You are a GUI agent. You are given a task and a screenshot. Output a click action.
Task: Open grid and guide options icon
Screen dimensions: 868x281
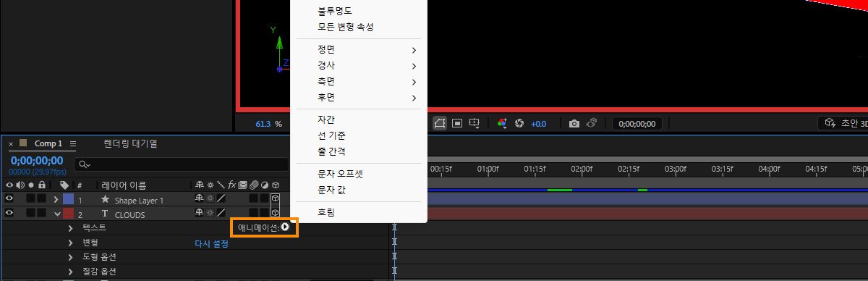[475, 123]
